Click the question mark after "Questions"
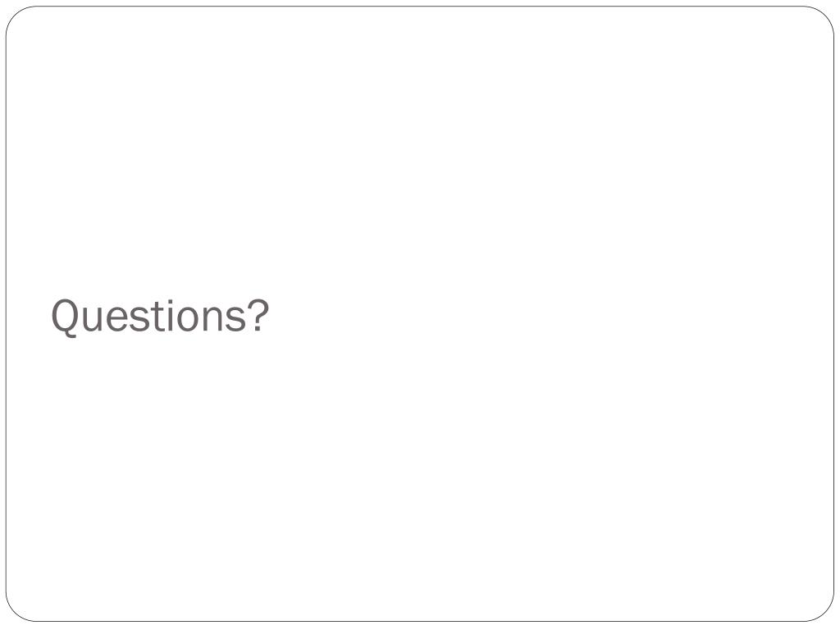The width and height of the screenshot is (840, 630). coord(258,315)
